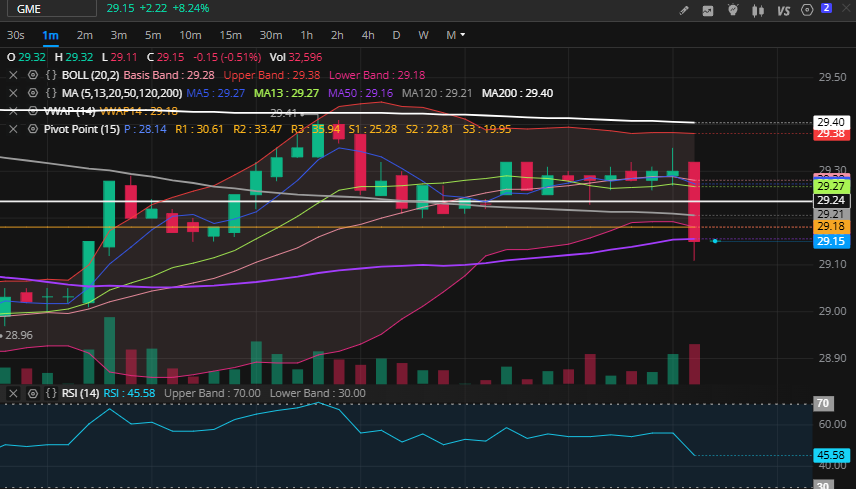
Task: Click the MA200 : 29.40 value
Action: (x=518, y=93)
